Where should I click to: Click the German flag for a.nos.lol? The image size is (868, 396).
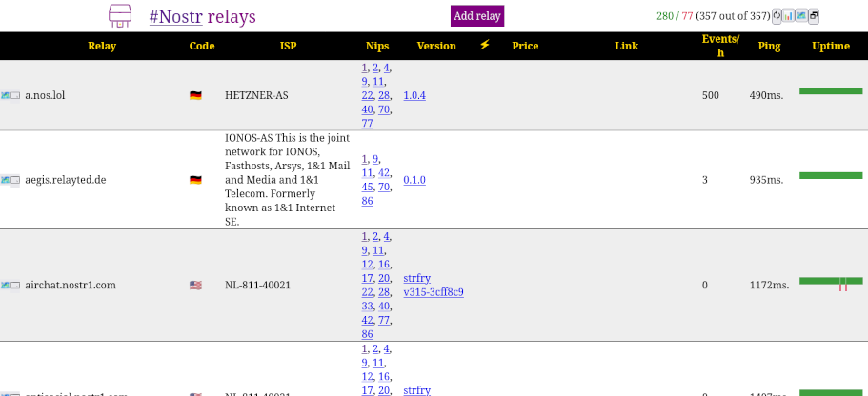[x=195, y=96]
